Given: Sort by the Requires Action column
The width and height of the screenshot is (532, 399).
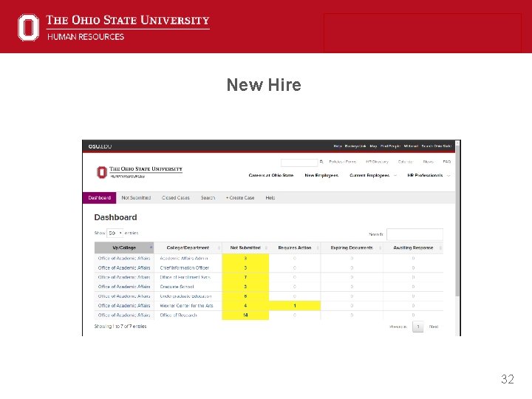Looking at the screenshot, I should point(295,248).
